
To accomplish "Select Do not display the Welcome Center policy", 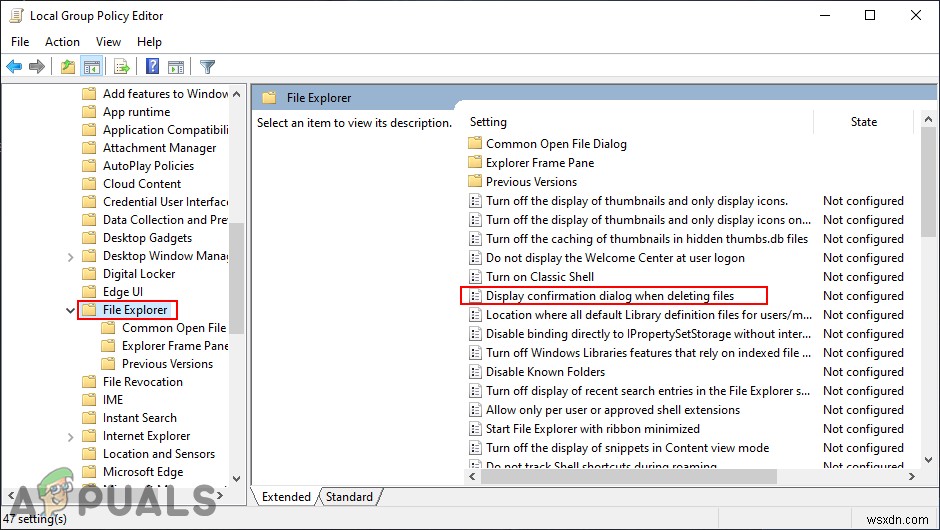I will tap(615, 258).
